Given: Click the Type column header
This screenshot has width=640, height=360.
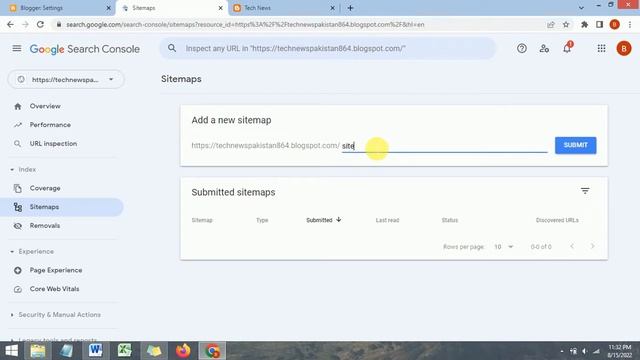Looking at the screenshot, I should (x=262, y=220).
